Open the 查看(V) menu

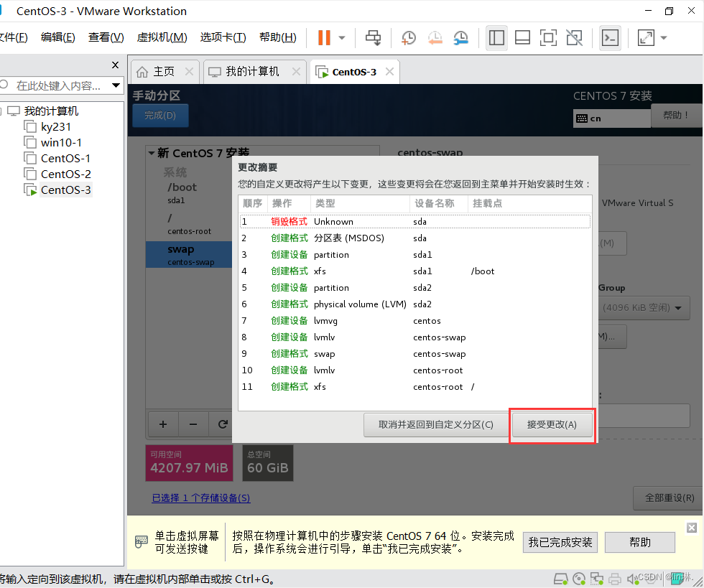(x=106, y=37)
